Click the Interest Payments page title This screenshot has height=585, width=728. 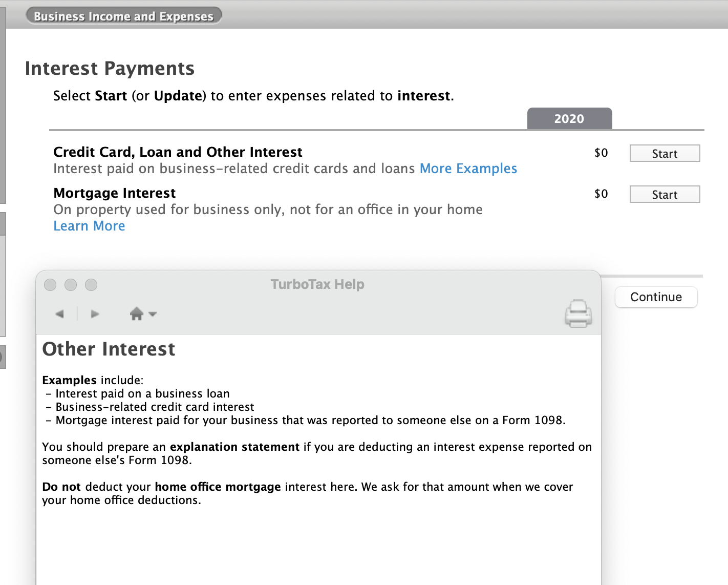click(110, 68)
